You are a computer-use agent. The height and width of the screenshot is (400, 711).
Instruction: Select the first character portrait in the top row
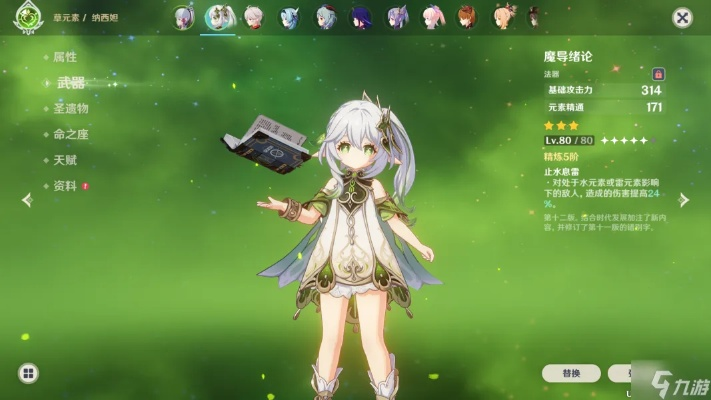[x=182, y=16]
